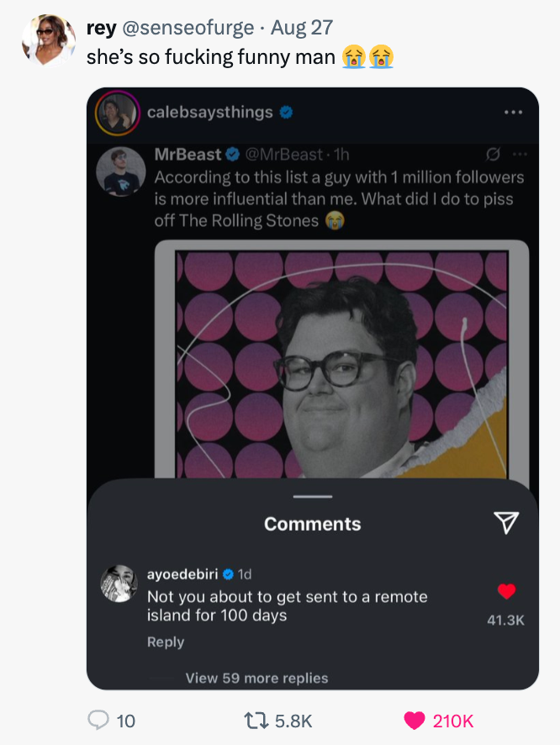Click the reply speech bubble icon
The height and width of the screenshot is (745, 560).
(99, 721)
